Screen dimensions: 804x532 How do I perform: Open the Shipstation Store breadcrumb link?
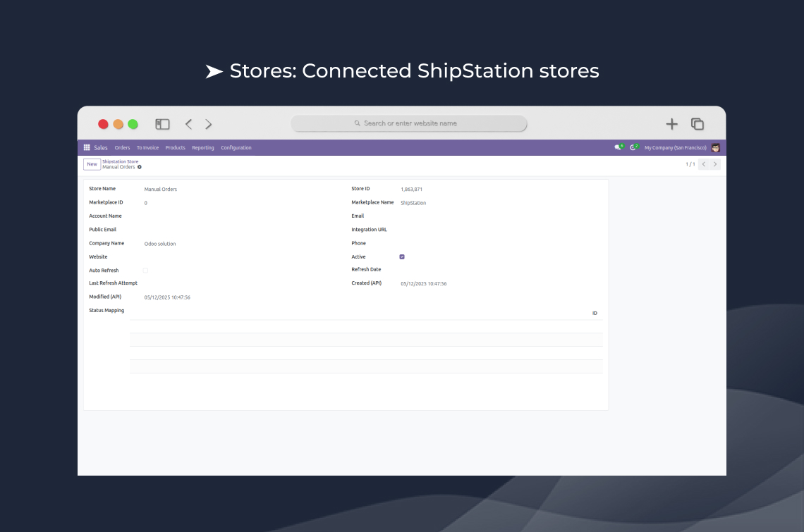pos(120,161)
